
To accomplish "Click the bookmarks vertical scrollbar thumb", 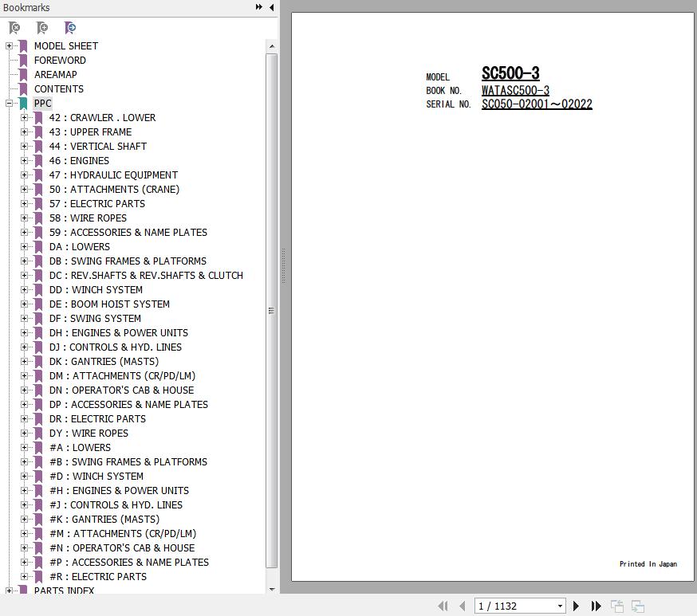I will (272, 311).
